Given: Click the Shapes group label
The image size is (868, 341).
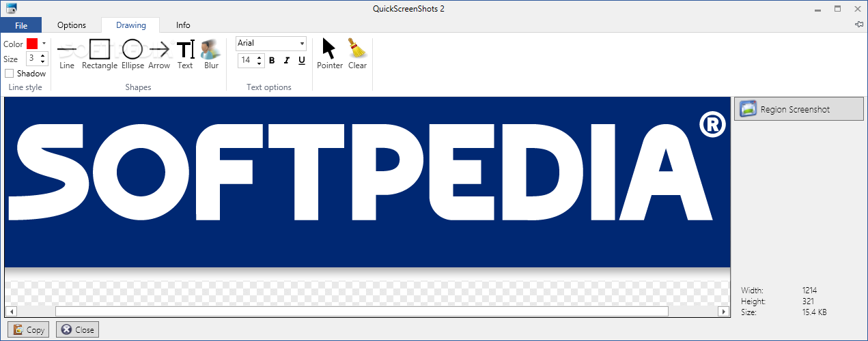Looking at the screenshot, I should [x=139, y=87].
